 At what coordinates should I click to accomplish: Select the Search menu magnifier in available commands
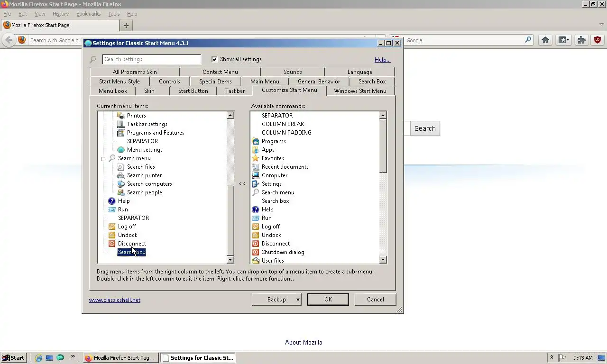[x=256, y=192]
